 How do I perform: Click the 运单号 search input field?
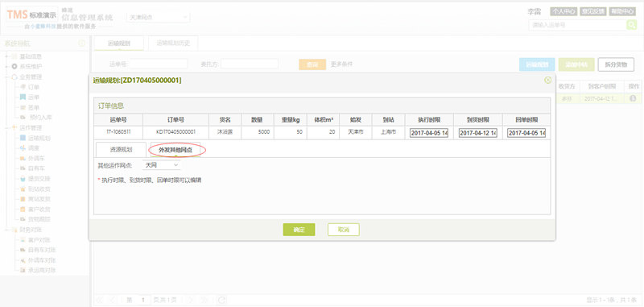(159, 64)
